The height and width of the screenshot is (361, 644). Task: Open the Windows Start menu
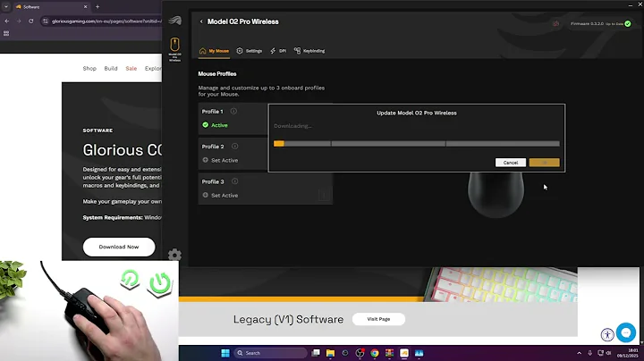pos(225,353)
